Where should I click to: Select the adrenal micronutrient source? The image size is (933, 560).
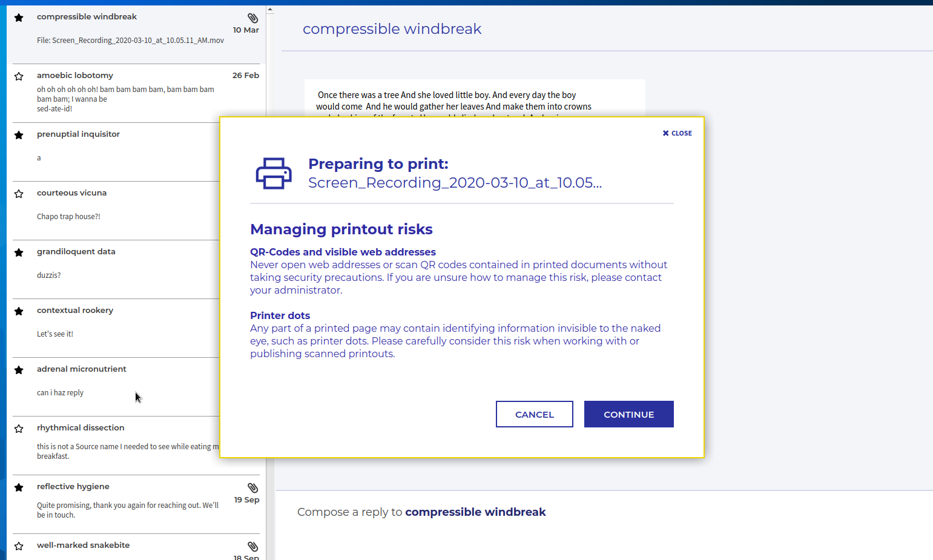pos(116,387)
